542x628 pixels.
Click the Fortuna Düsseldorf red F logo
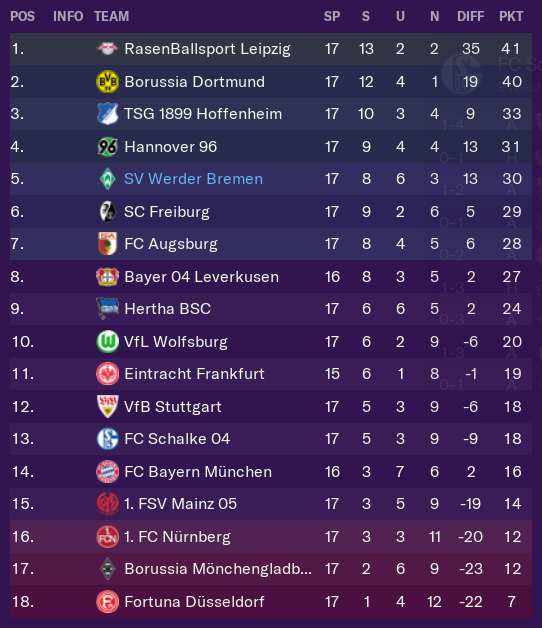pyautogui.click(x=107, y=602)
